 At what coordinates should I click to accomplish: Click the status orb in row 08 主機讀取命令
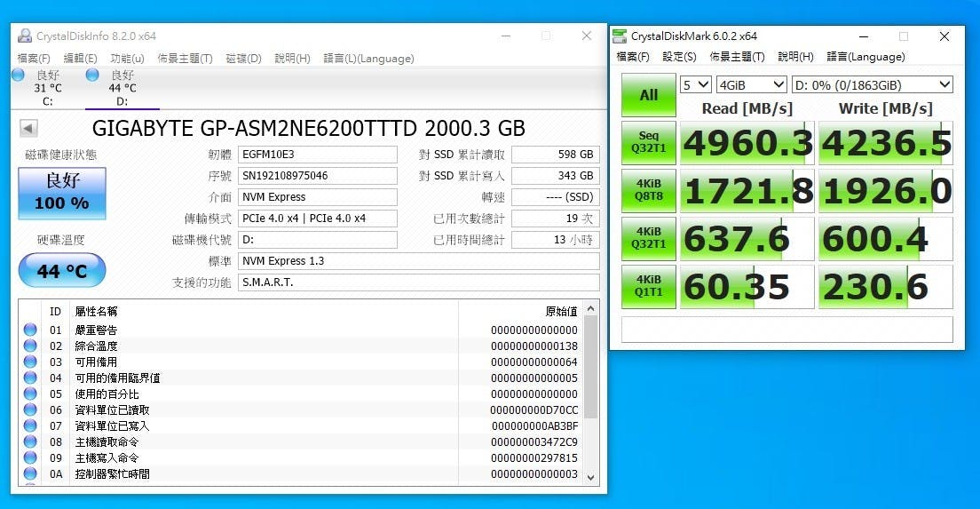click(x=30, y=441)
